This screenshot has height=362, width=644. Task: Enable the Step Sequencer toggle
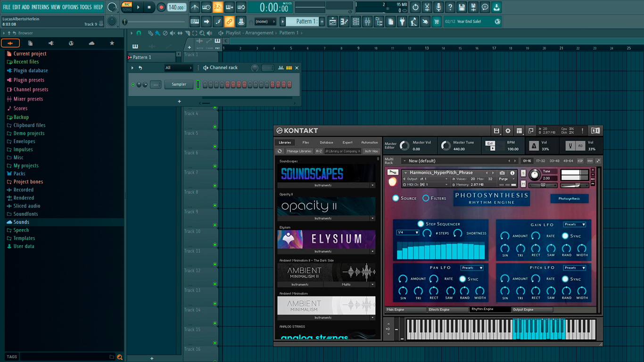tap(421, 224)
